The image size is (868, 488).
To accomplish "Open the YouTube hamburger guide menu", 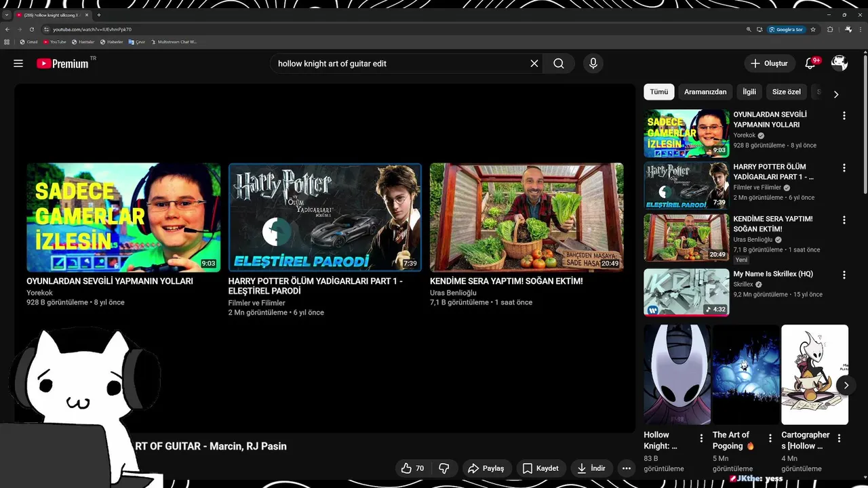I will pos(18,63).
